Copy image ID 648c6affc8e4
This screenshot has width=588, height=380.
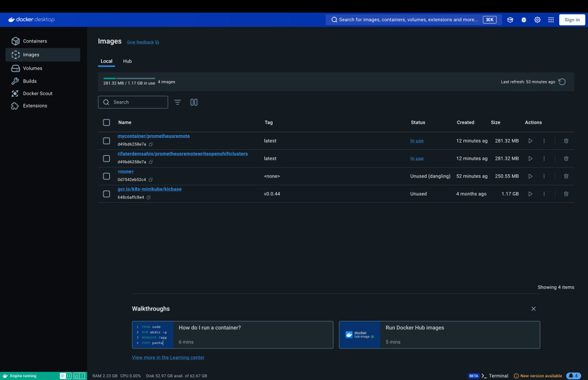tap(148, 197)
